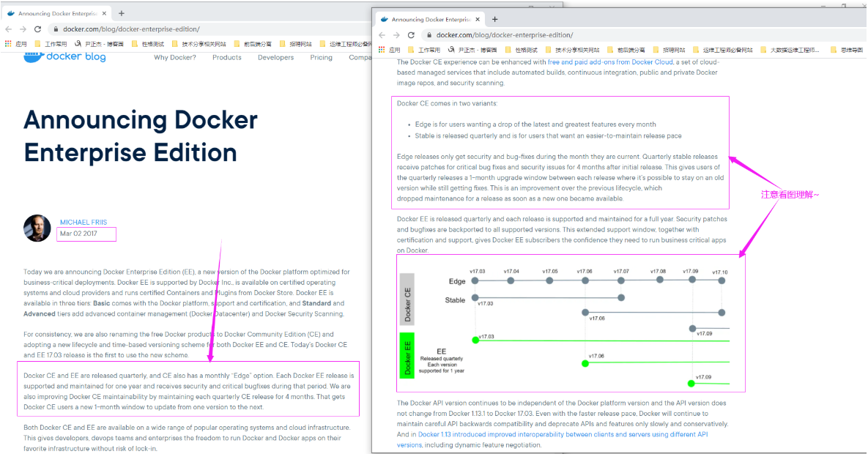
Task: Open 招聘网站 bookmark folder in right window
Action: pyautogui.click(x=669, y=50)
